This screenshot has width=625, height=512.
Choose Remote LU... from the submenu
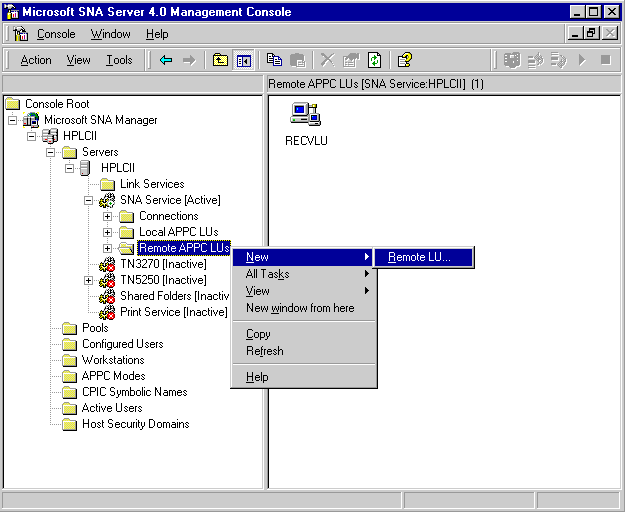420,257
